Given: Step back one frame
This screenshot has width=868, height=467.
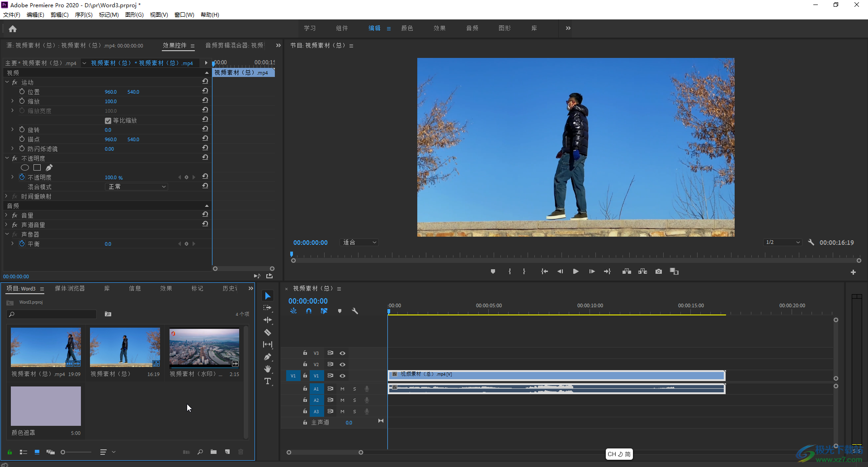Looking at the screenshot, I should click(560, 272).
